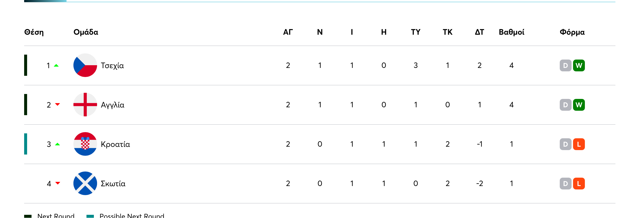Click the orange L badge for Κροατία
Viewport: 644px width, 218px height.
[578, 144]
